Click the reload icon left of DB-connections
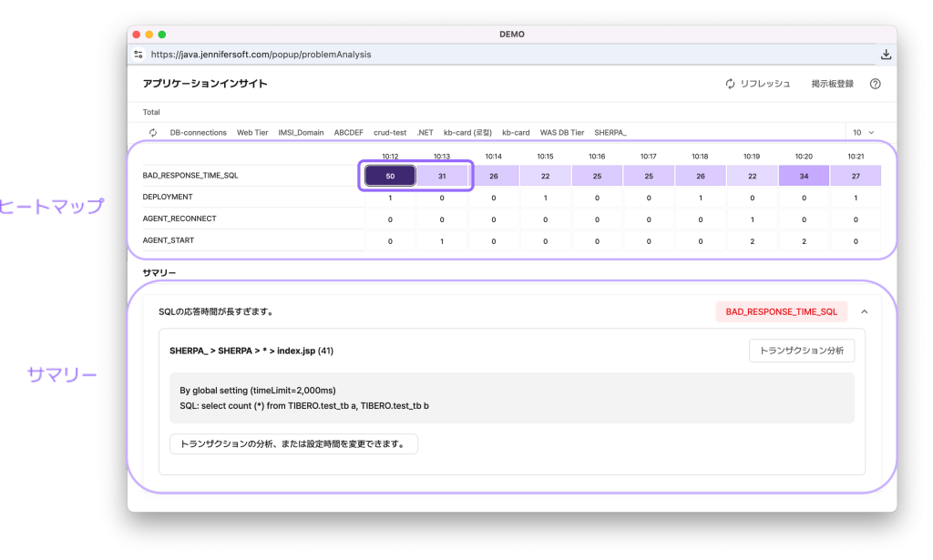This screenshot has width=933, height=560. pyautogui.click(x=152, y=133)
